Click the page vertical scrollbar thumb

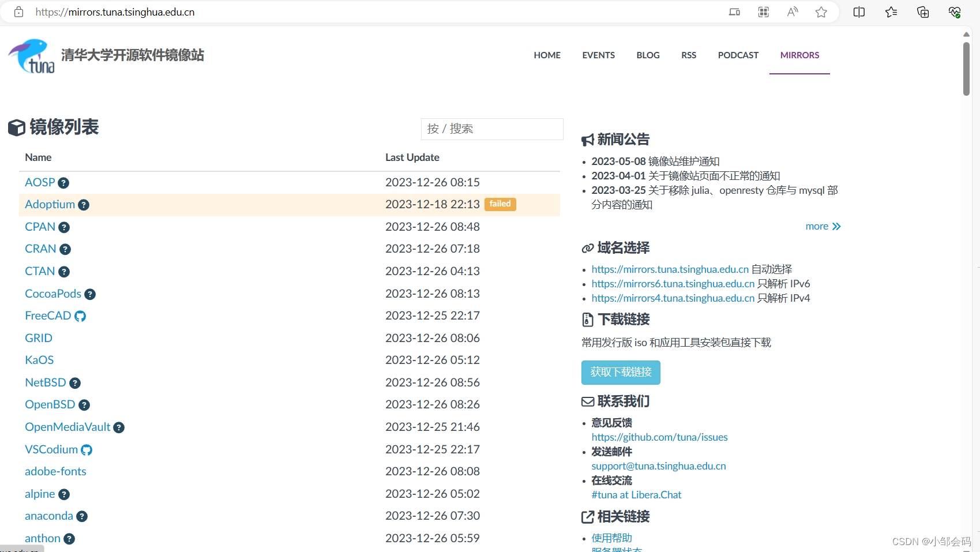pos(967,69)
